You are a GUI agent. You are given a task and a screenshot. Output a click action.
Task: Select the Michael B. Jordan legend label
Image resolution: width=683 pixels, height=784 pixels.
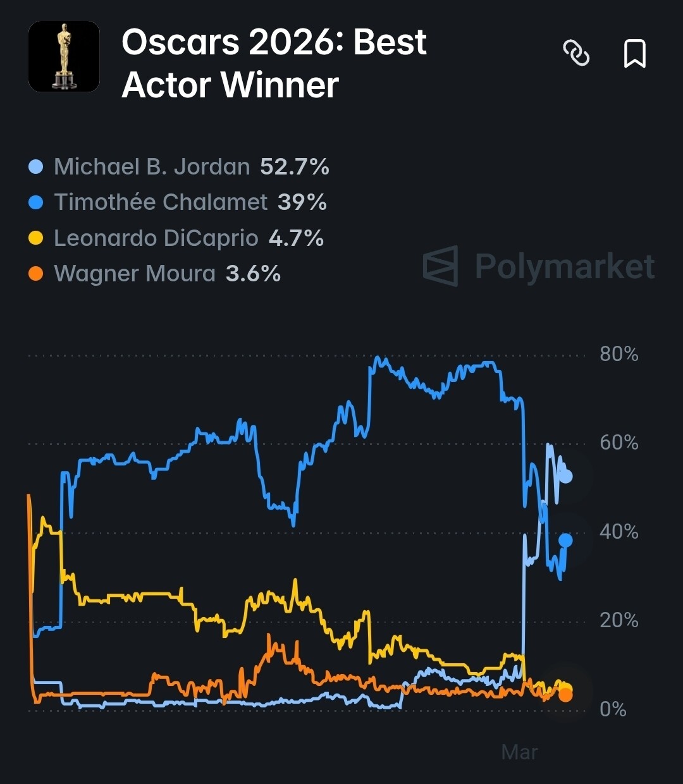(x=152, y=167)
